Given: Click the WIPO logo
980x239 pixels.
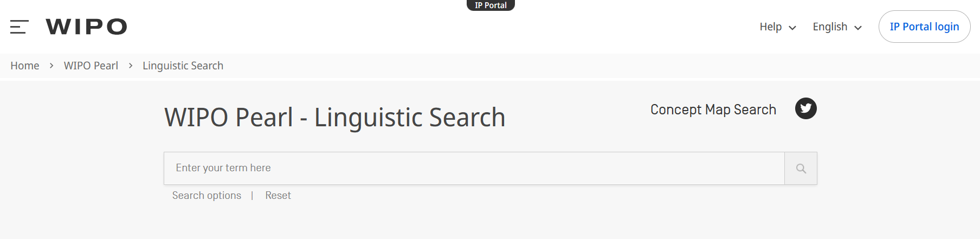Looking at the screenshot, I should pos(86,27).
